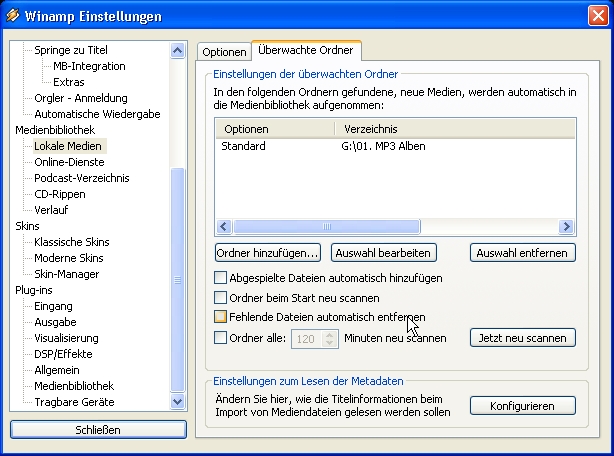This screenshot has width=614, height=456.
Task: Select MB-Integration tree item
Action: tap(89, 66)
